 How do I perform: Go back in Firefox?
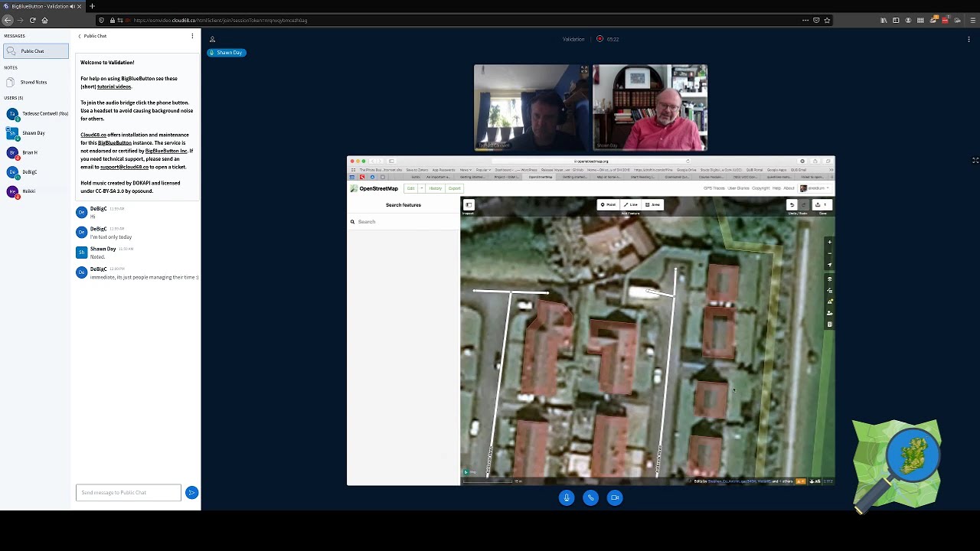point(8,20)
